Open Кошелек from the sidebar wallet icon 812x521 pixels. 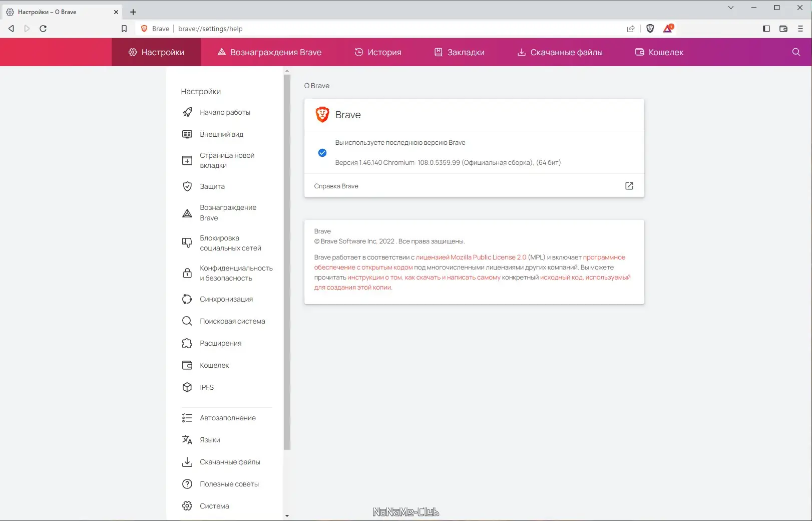[213, 365]
